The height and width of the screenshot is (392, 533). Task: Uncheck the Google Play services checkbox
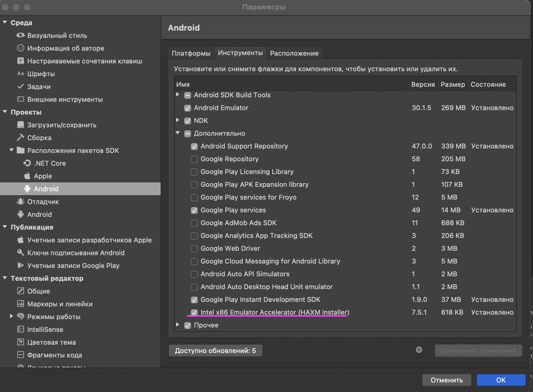coord(194,210)
